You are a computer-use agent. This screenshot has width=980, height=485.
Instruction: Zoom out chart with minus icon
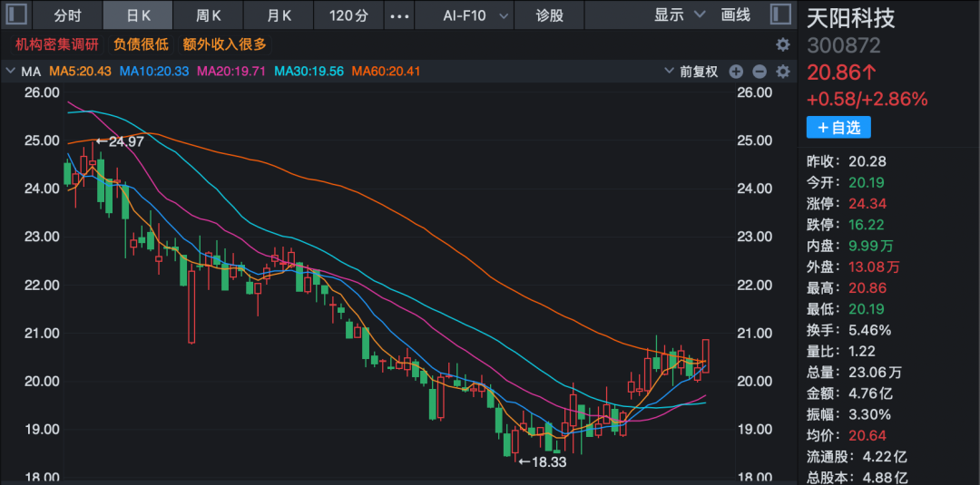(759, 72)
